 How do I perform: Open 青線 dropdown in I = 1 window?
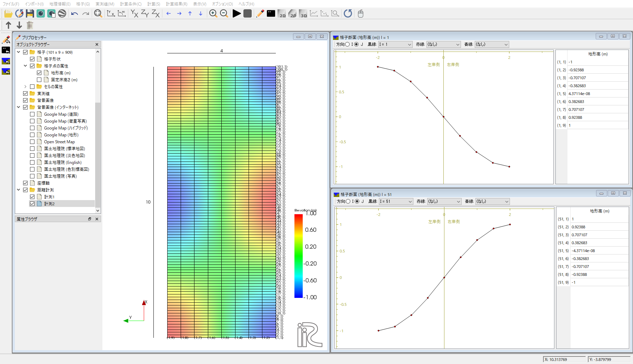tap(492, 44)
